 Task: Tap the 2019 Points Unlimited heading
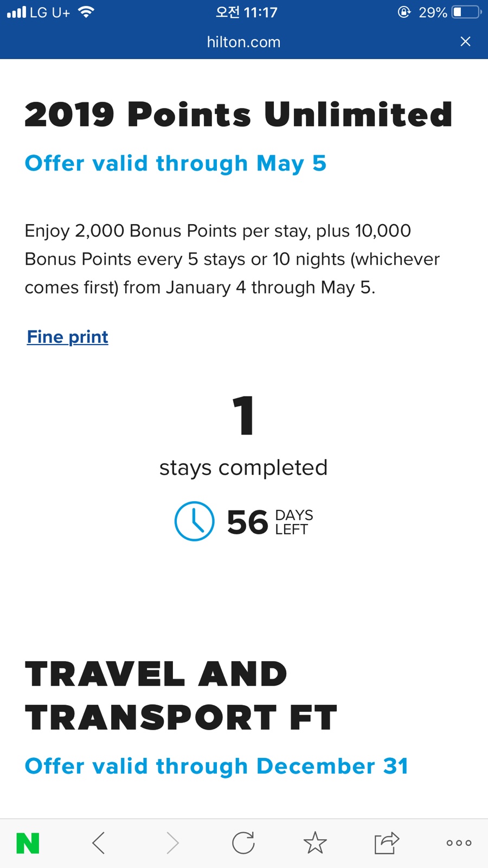click(238, 114)
